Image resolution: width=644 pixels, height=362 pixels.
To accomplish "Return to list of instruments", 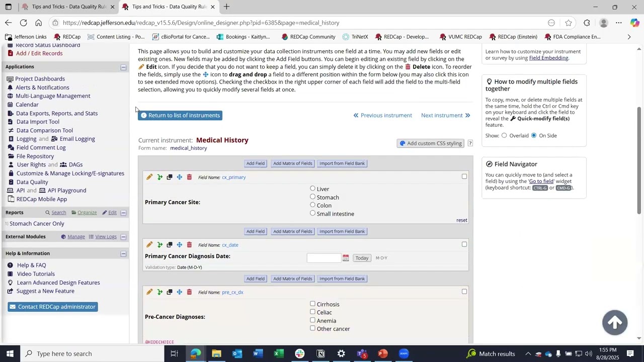I will [180, 116].
